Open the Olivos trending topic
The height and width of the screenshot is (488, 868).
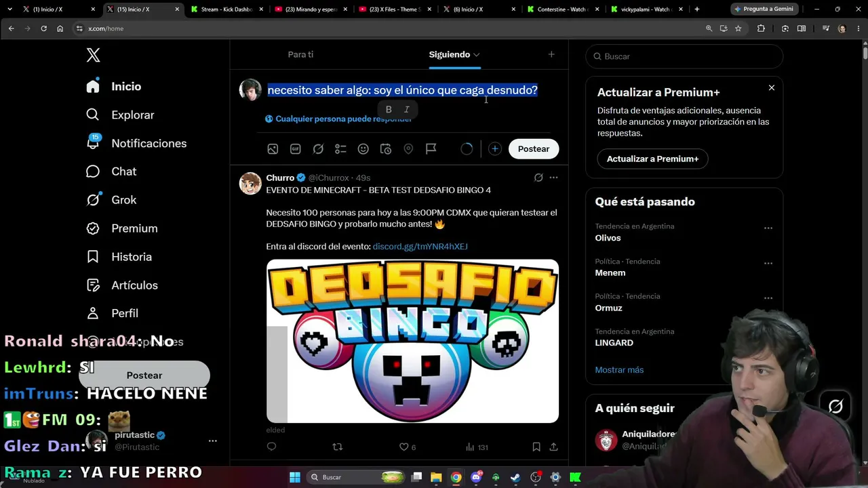click(x=608, y=238)
